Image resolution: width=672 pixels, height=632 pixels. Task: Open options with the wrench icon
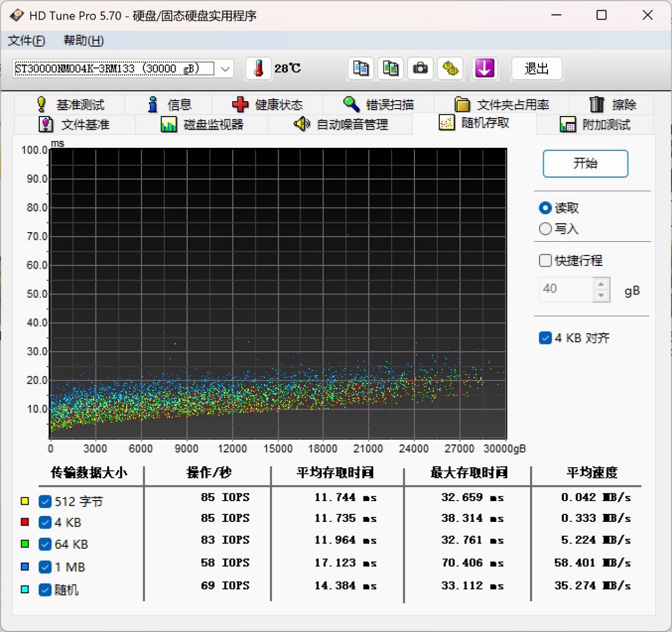click(450, 69)
